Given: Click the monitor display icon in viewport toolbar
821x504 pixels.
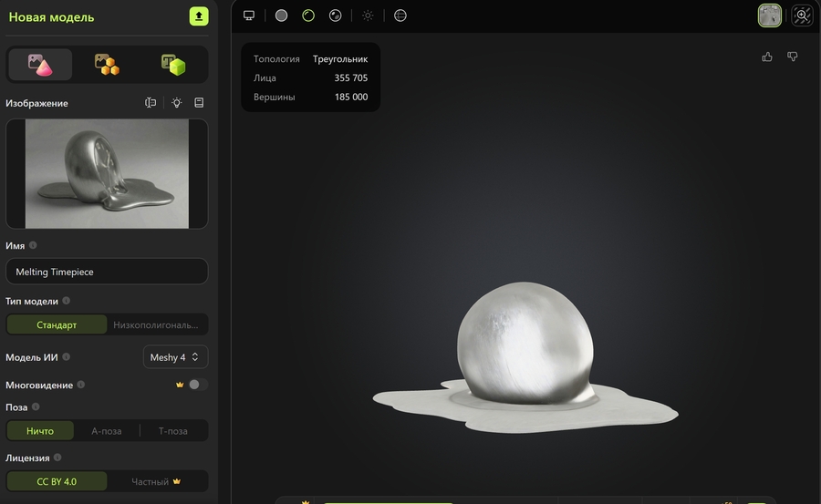Looking at the screenshot, I should (x=249, y=15).
